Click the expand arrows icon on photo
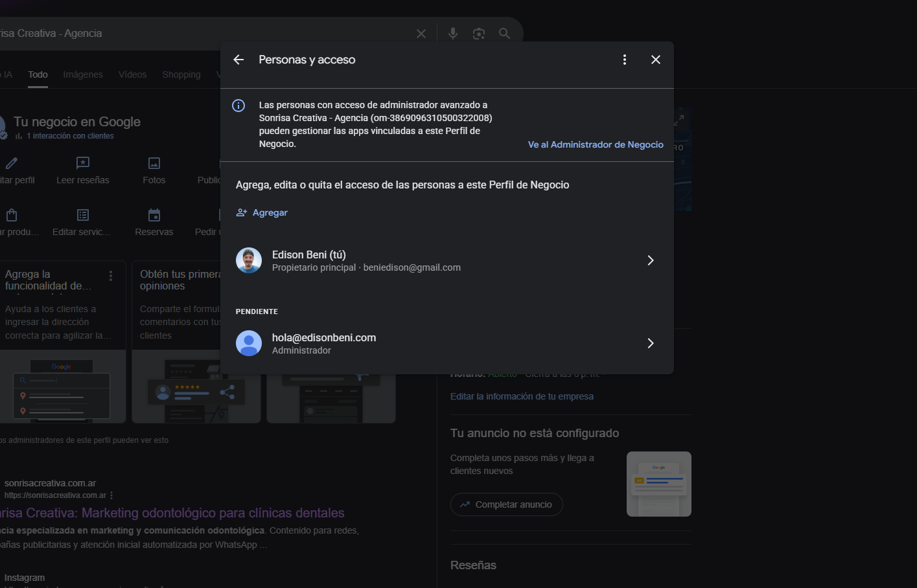Viewport: 917px width, 588px height. click(x=679, y=120)
